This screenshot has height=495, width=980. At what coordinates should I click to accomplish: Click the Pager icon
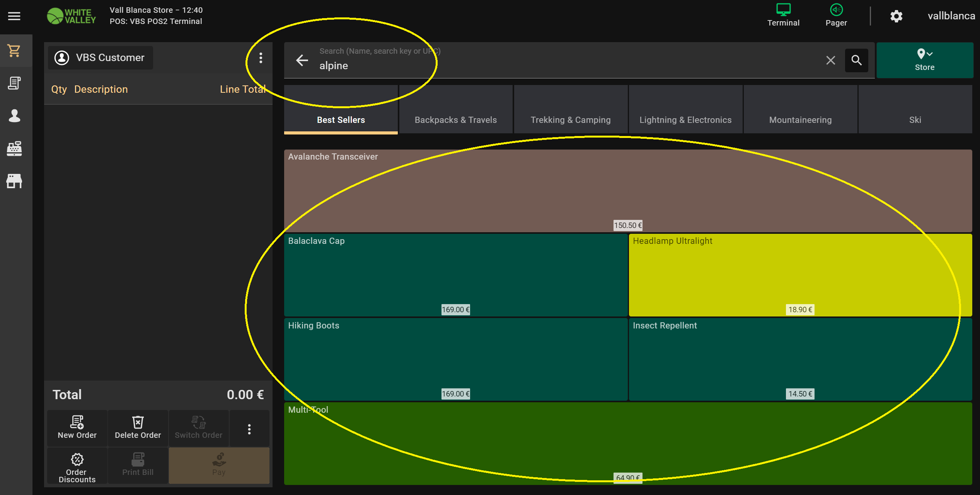(x=836, y=15)
